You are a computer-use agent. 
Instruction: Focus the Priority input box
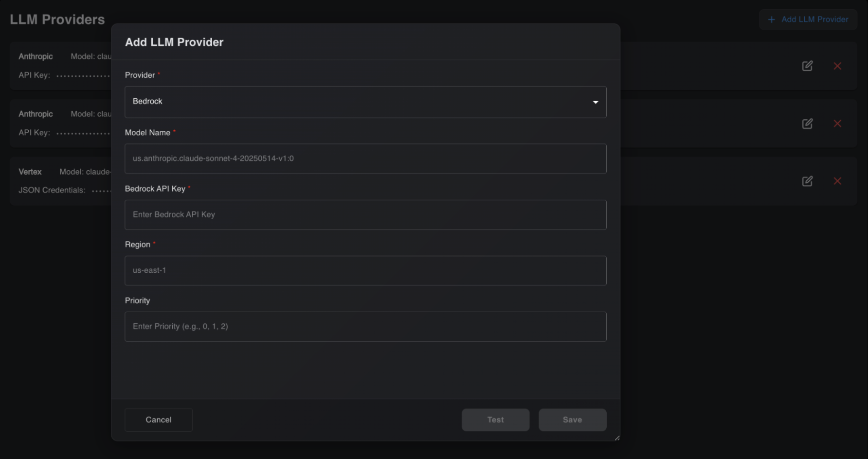(x=365, y=326)
